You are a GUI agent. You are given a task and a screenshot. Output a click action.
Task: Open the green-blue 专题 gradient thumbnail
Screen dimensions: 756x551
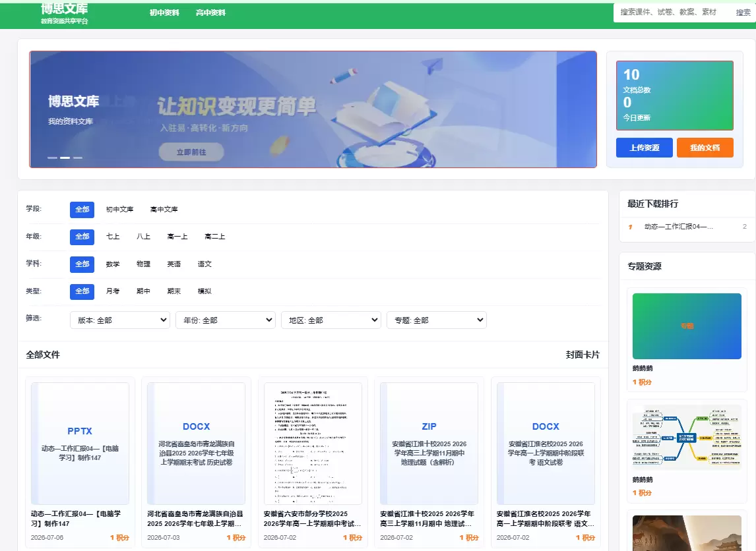(x=687, y=326)
